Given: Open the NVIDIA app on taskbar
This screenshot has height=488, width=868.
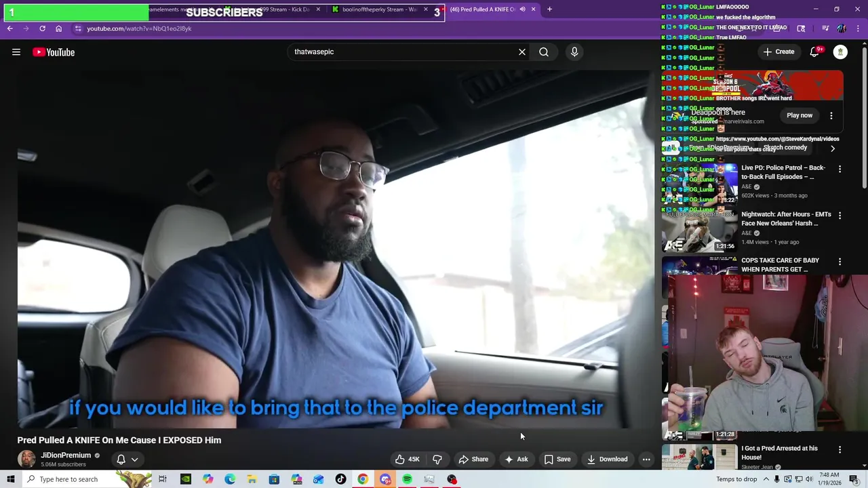Looking at the screenshot, I should pos(185,479).
